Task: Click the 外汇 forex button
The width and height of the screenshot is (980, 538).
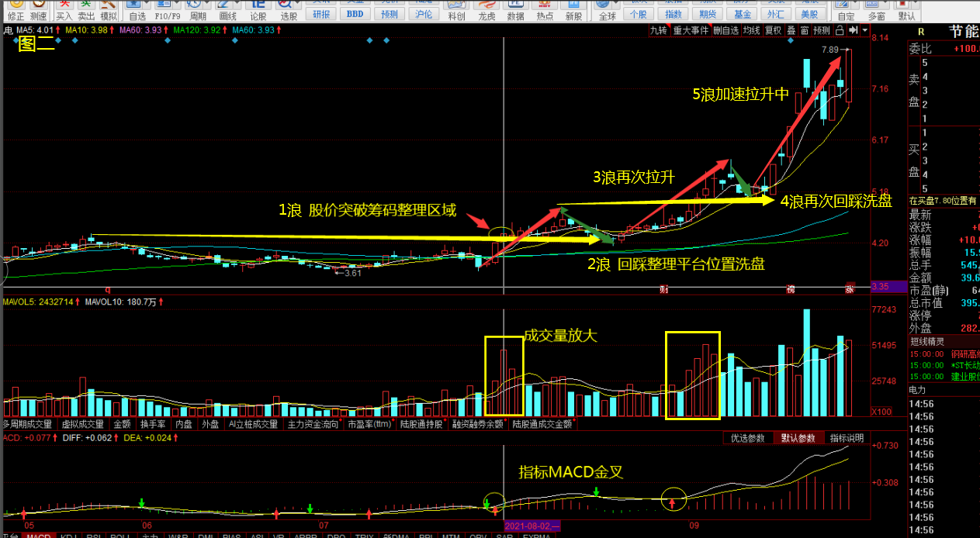Action: pyautogui.click(x=775, y=13)
